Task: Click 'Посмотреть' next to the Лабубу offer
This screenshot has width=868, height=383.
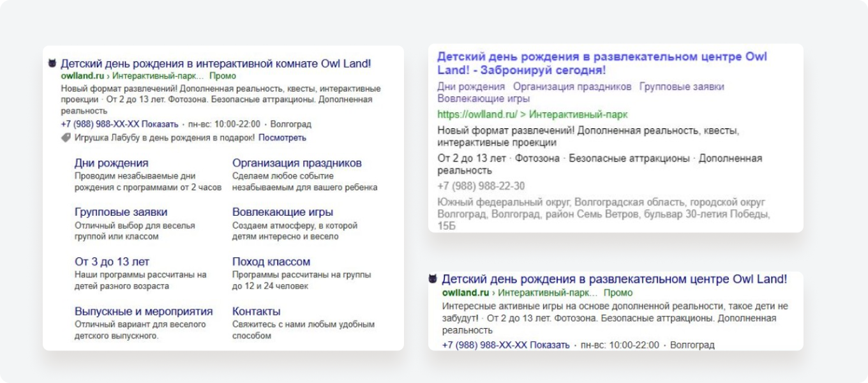Action: 282,137
